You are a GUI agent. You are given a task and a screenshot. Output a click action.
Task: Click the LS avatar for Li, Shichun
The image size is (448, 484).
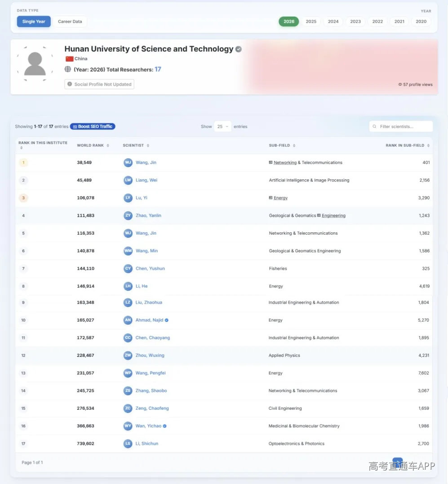click(x=128, y=444)
